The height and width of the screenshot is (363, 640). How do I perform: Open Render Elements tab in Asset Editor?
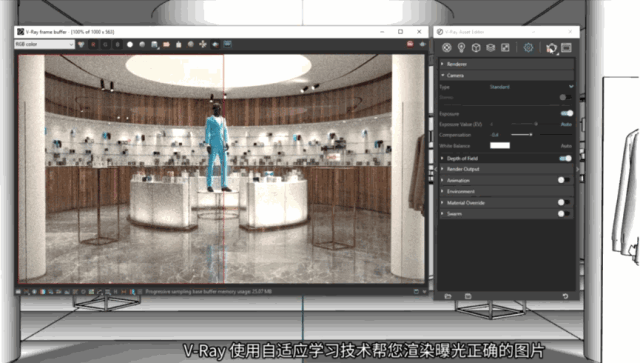tap(491, 48)
